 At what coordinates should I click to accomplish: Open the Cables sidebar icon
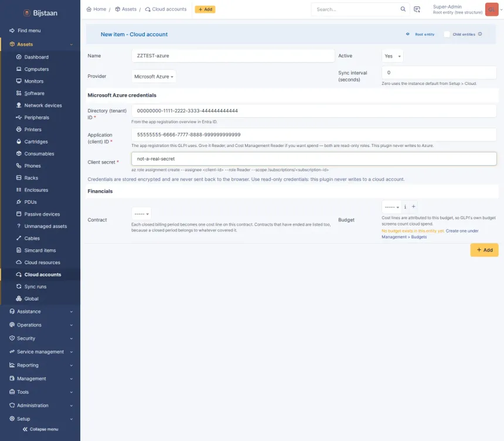[19, 238]
